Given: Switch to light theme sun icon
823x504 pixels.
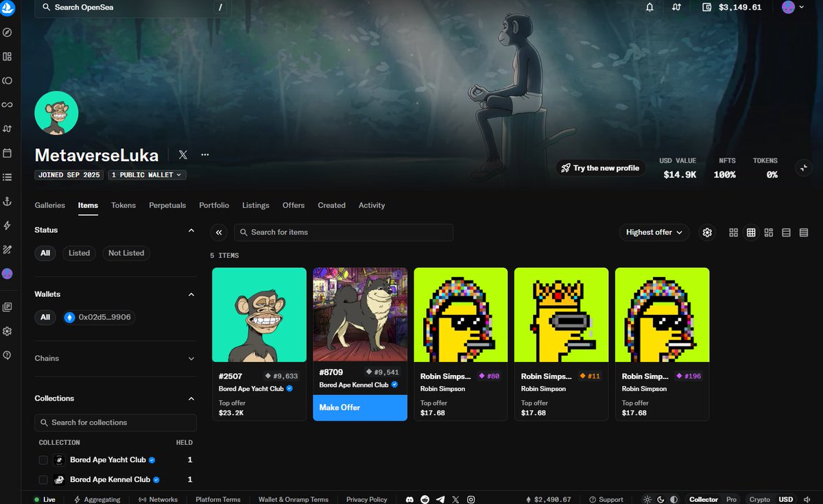Looking at the screenshot, I should [647, 499].
